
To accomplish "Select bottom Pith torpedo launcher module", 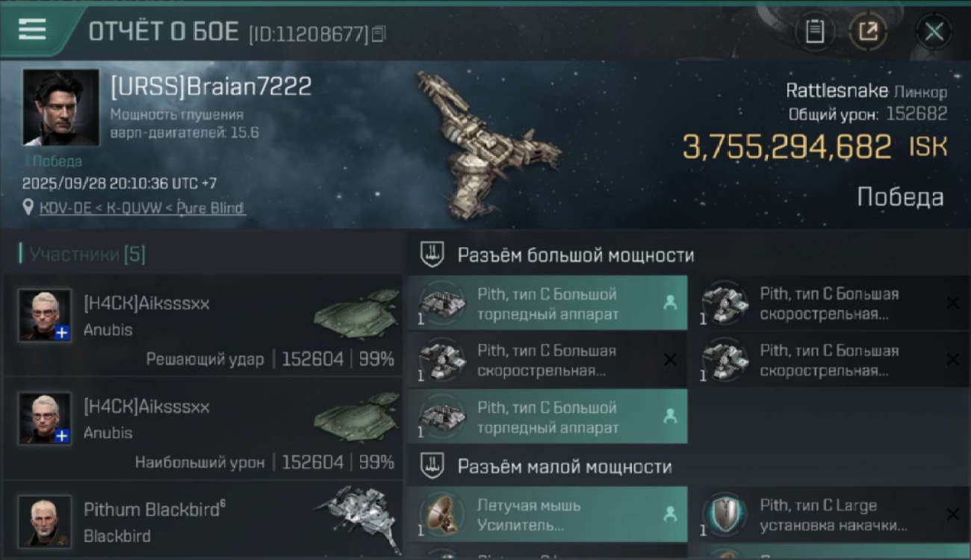I will (547, 417).
